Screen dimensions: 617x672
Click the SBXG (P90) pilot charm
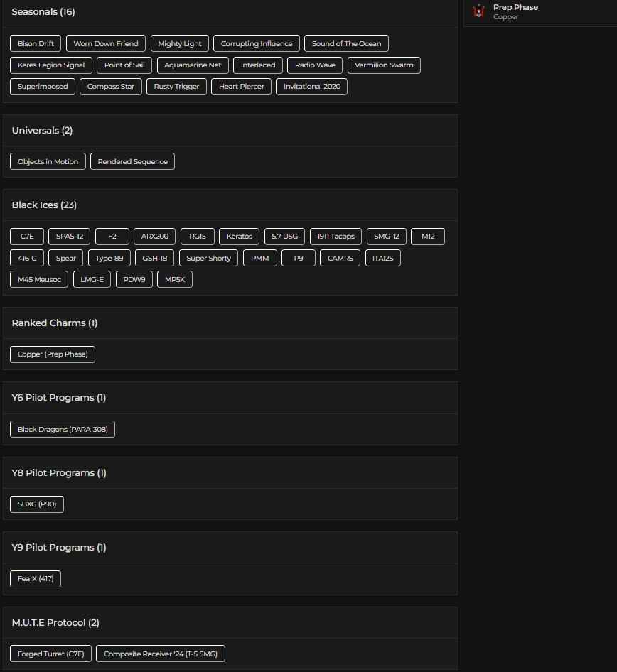(36, 504)
